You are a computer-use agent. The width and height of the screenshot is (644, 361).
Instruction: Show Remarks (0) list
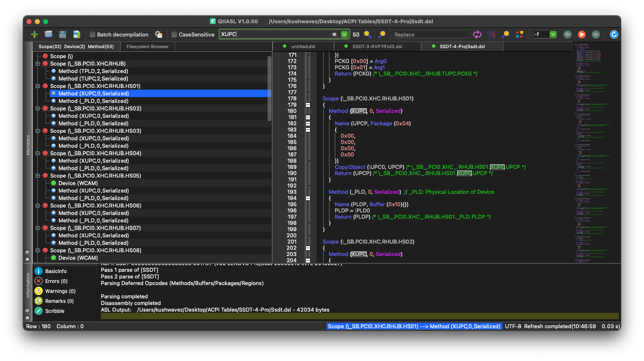(x=54, y=301)
